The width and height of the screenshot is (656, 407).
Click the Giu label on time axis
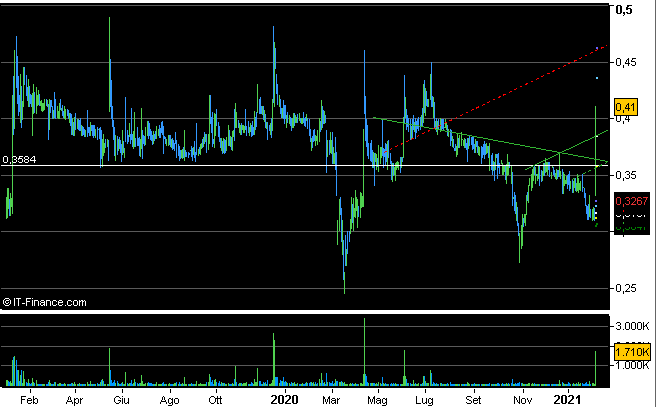coord(122,399)
